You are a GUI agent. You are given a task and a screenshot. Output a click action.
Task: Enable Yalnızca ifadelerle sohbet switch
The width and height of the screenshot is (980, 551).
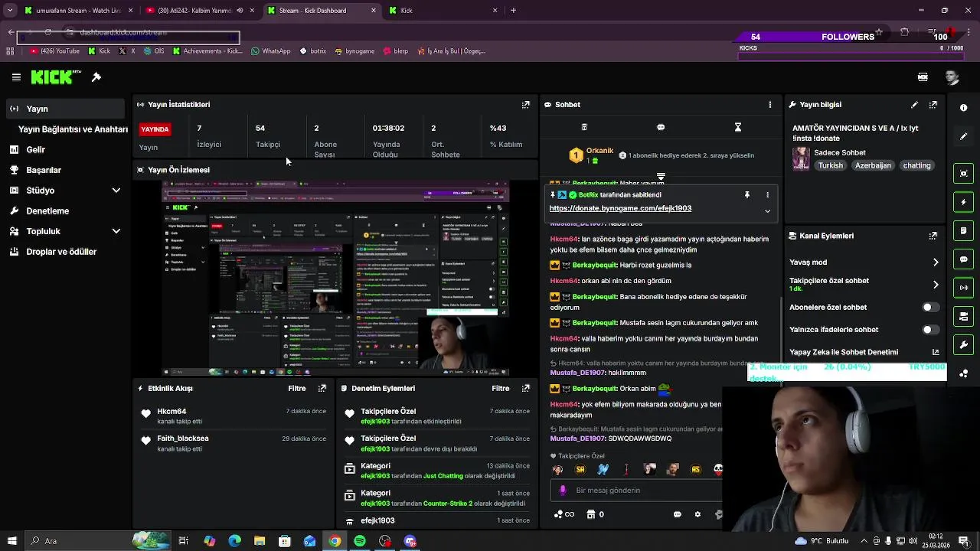pyautogui.click(x=930, y=330)
